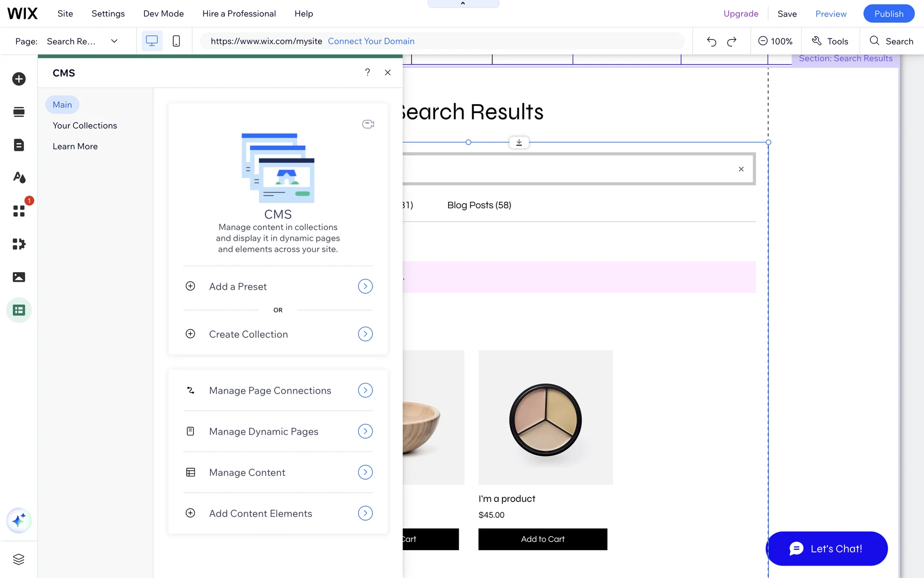The width and height of the screenshot is (924, 578).
Task: Click the undo arrow icon
Action: coord(711,41)
